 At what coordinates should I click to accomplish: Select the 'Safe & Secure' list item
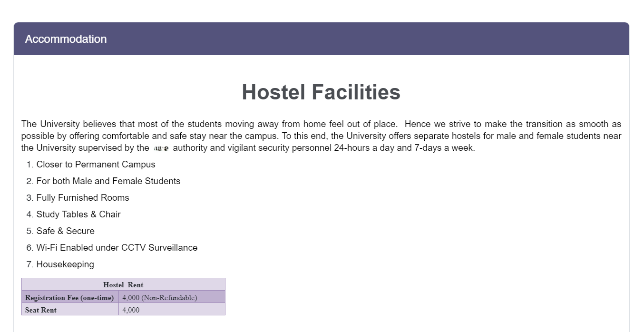(66, 231)
